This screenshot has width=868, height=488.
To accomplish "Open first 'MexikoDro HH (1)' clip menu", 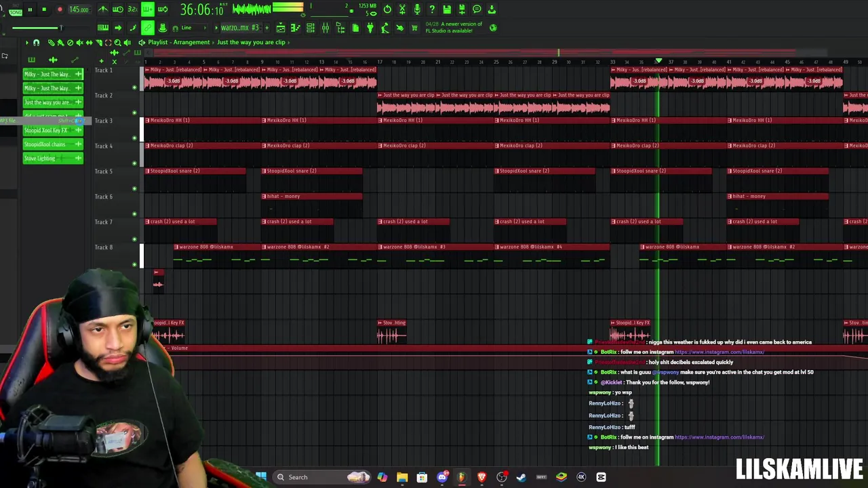I will click(148, 121).
